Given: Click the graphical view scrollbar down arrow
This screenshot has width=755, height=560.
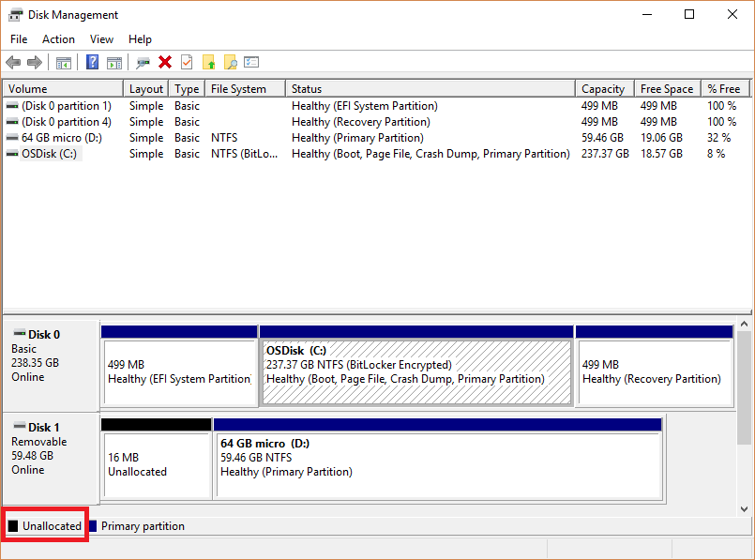Looking at the screenshot, I should (x=745, y=509).
